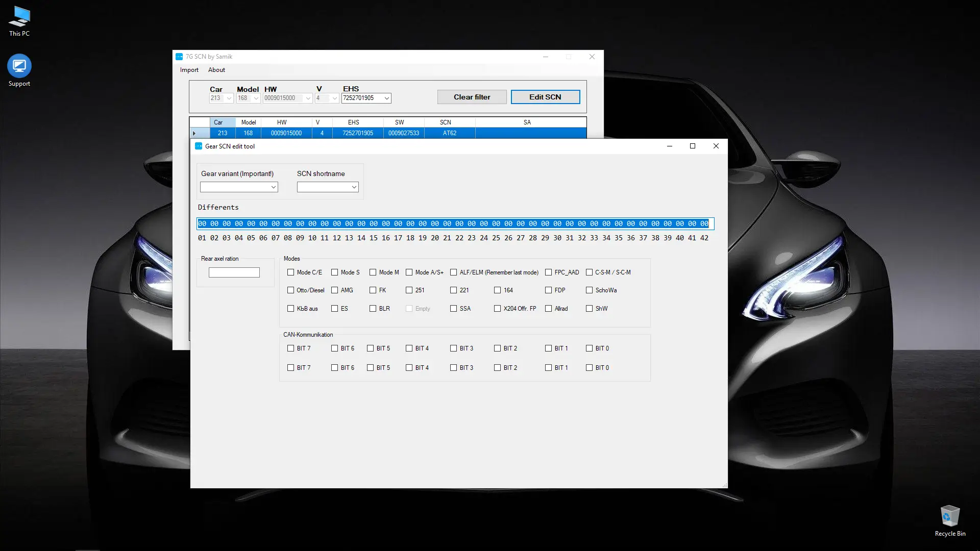Enable the Mode C/E checkbox
This screenshot has height=551, width=980.
(x=291, y=272)
